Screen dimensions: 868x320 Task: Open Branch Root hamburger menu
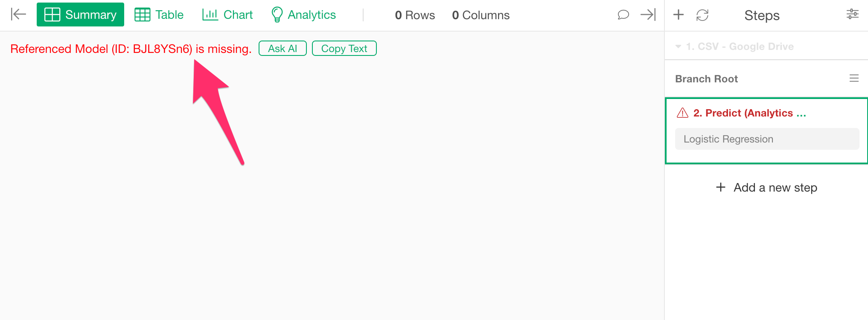coord(854,79)
